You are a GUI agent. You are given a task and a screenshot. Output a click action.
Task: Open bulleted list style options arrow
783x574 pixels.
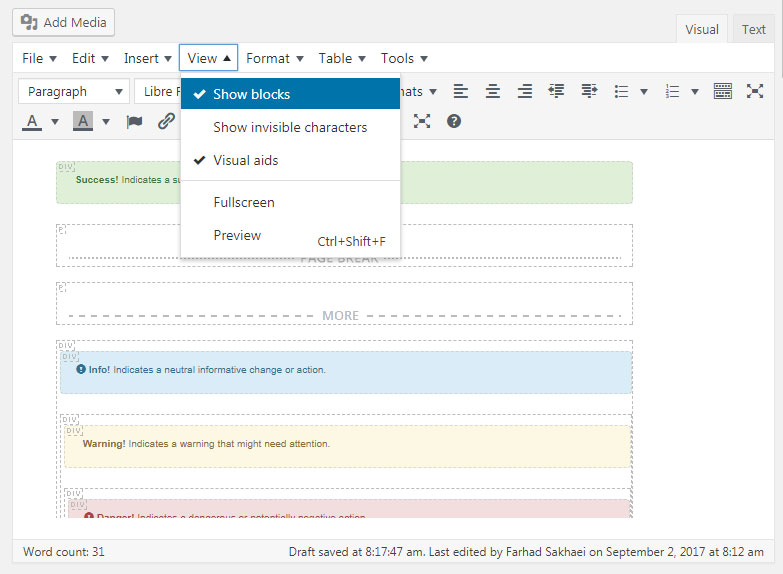[644, 92]
